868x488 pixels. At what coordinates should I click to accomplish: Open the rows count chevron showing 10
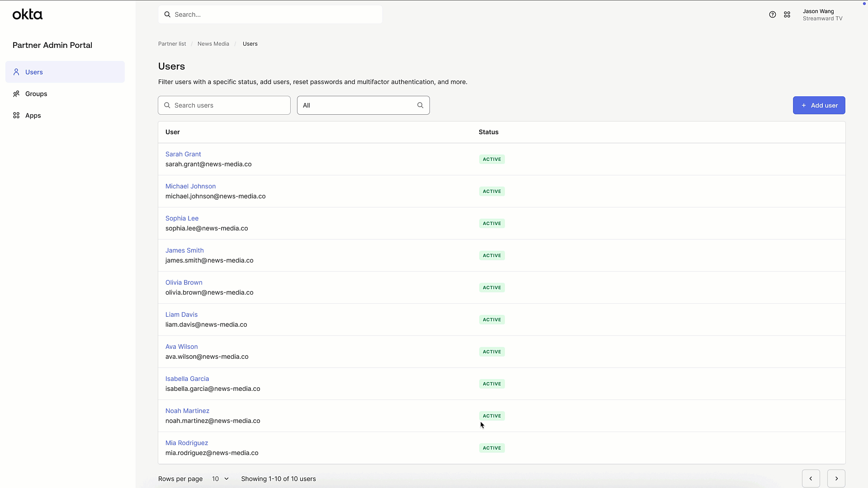(x=226, y=479)
